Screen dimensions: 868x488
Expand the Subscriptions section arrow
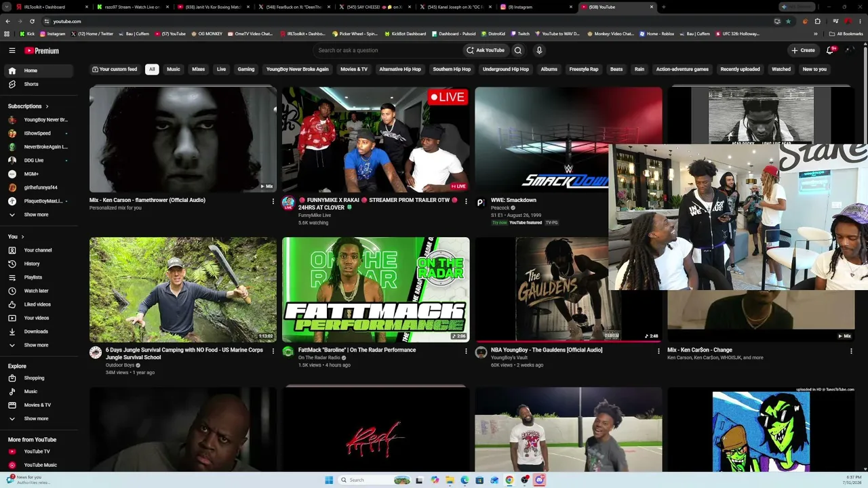pos(47,106)
